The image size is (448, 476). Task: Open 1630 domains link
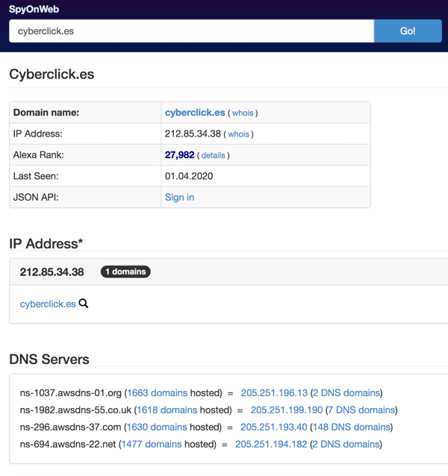(x=157, y=427)
